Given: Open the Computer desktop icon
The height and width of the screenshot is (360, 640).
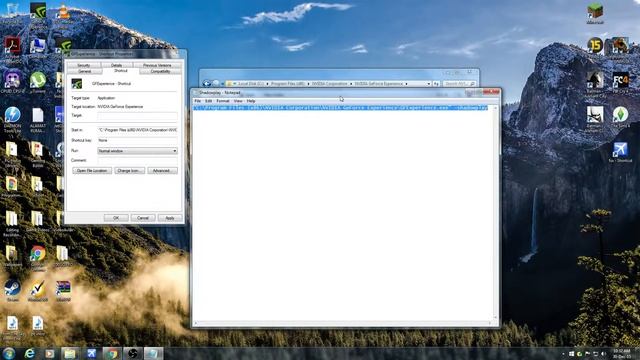Looking at the screenshot, I should (38, 46).
